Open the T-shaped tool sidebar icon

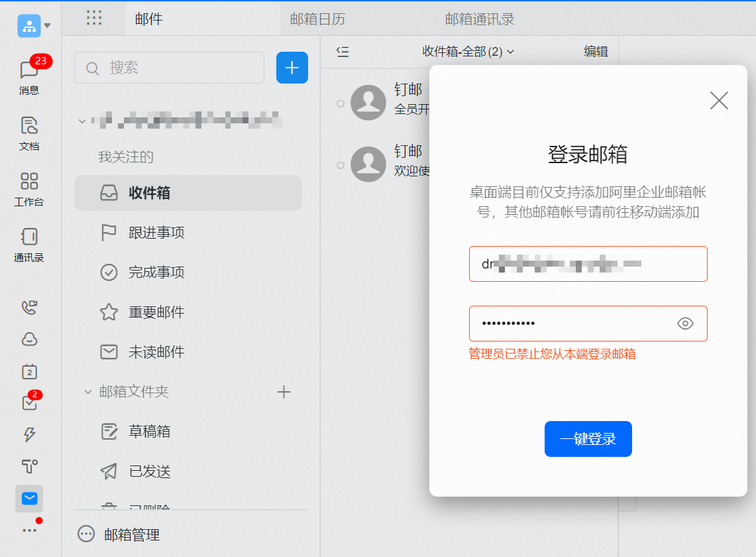click(x=29, y=466)
